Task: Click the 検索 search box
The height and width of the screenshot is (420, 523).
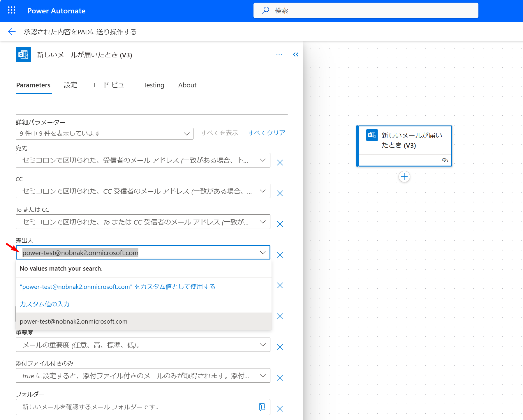Action: pos(366,10)
